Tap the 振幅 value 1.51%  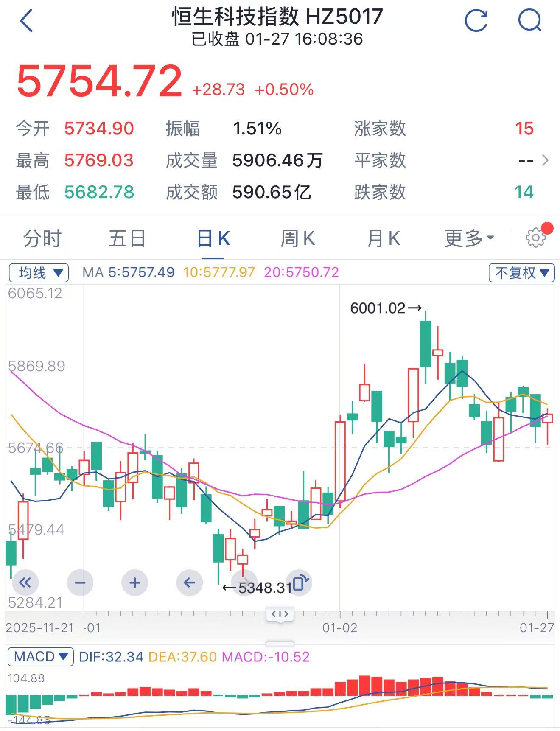pyautogui.click(x=257, y=129)
